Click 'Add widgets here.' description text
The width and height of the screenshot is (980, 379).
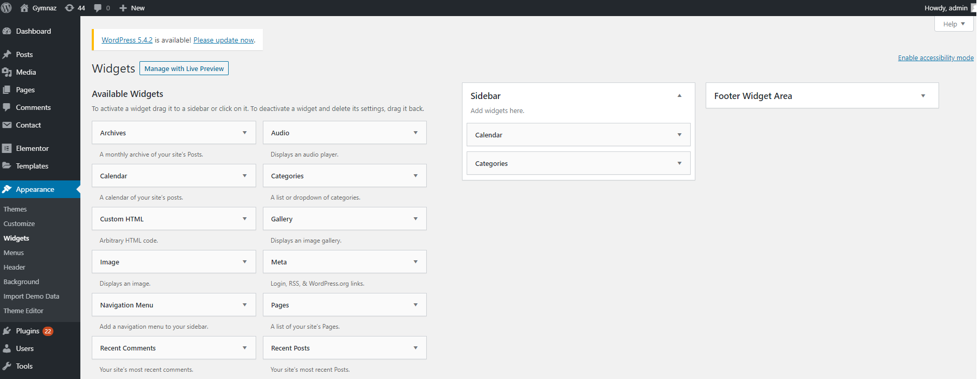pyautogui.click(x=497, y=110)
